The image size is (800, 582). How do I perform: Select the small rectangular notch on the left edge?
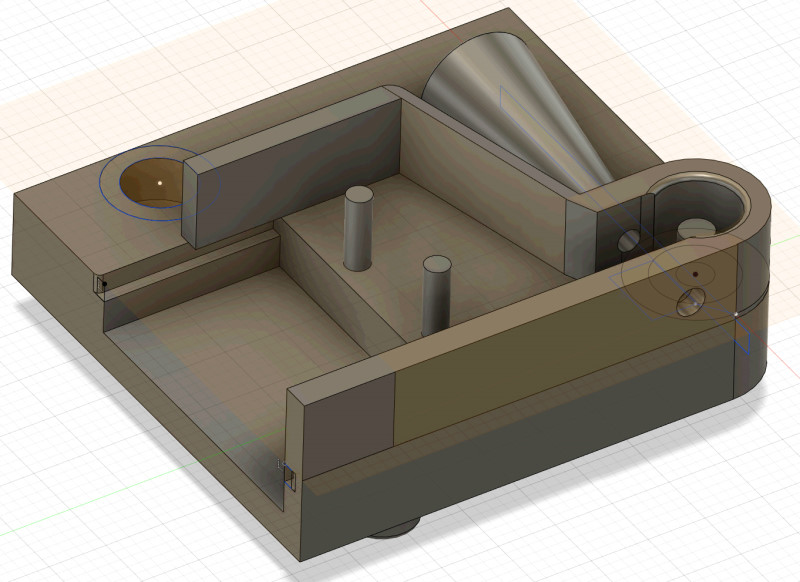[100, 286]
